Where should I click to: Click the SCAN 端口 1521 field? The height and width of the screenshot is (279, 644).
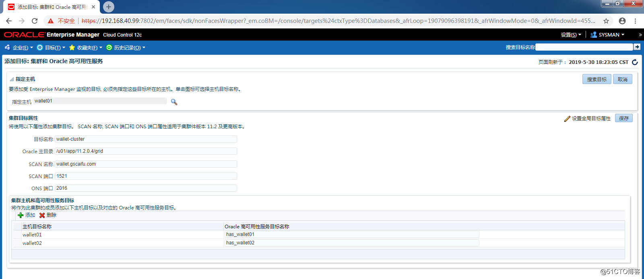[x=146, y=176]
